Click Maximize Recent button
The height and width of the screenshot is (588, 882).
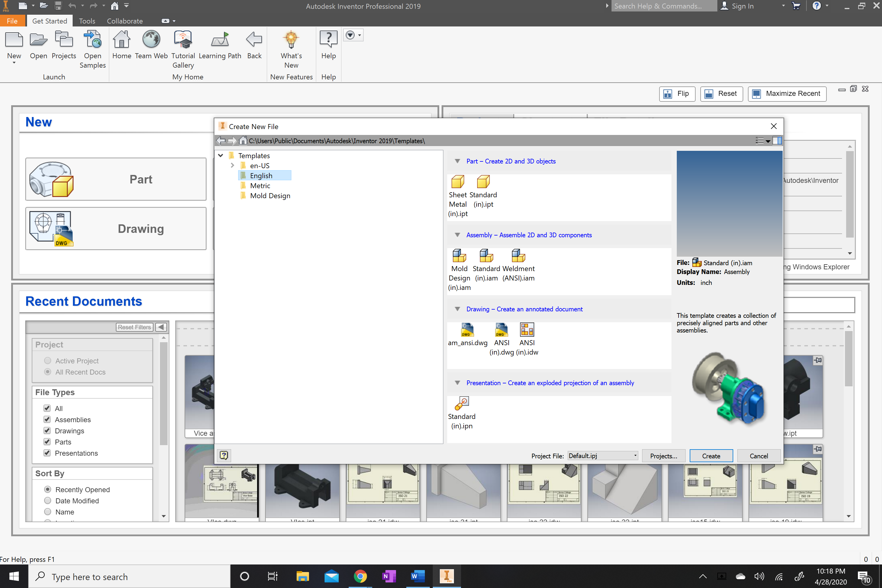pyautogui.click(x=787, y=94)
